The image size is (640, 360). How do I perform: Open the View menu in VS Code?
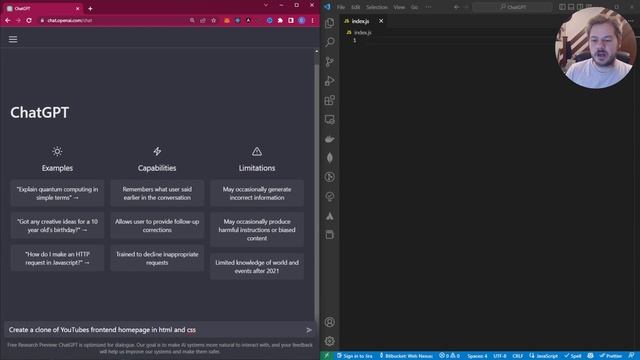(x=399, y=7)
